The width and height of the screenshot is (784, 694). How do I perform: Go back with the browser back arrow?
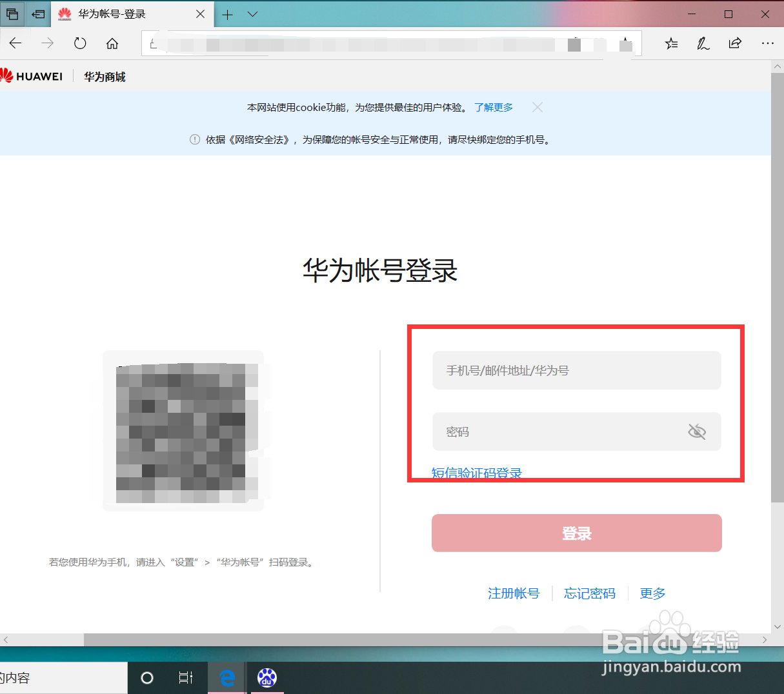pyautogui.click(x=15, y=43)
